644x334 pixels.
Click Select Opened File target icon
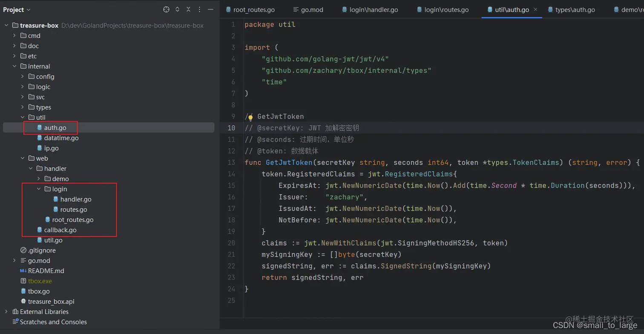(x=166, y=9)
